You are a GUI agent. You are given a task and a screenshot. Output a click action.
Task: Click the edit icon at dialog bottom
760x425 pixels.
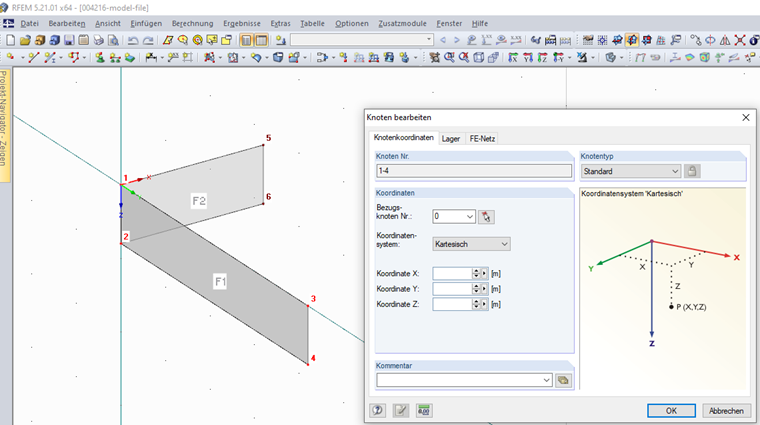tap(400, 410)
